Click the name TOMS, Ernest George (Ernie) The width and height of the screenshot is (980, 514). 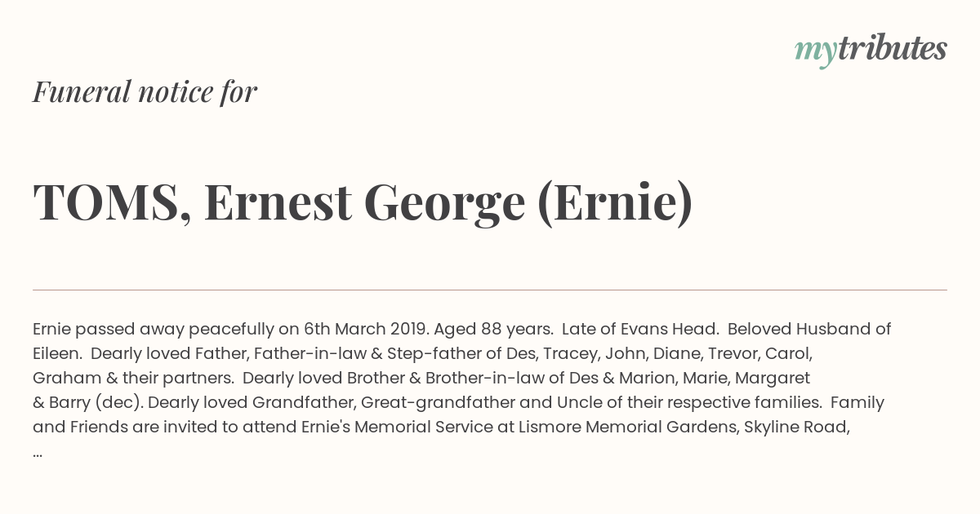pos(363,203)
